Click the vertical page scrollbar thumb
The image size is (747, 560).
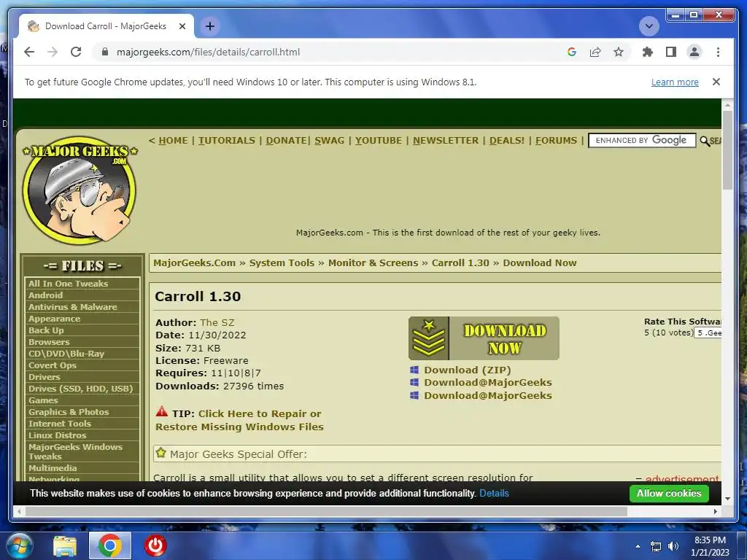tap(727, 149)
